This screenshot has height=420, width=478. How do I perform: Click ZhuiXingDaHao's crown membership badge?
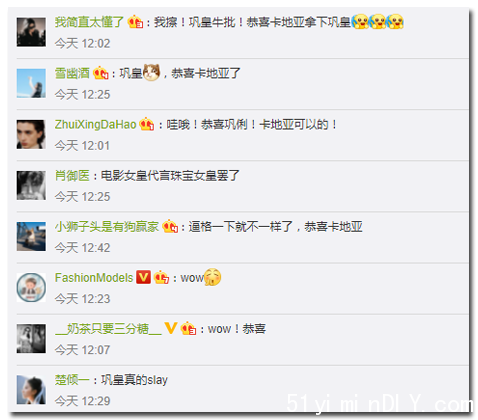[147, 124]
